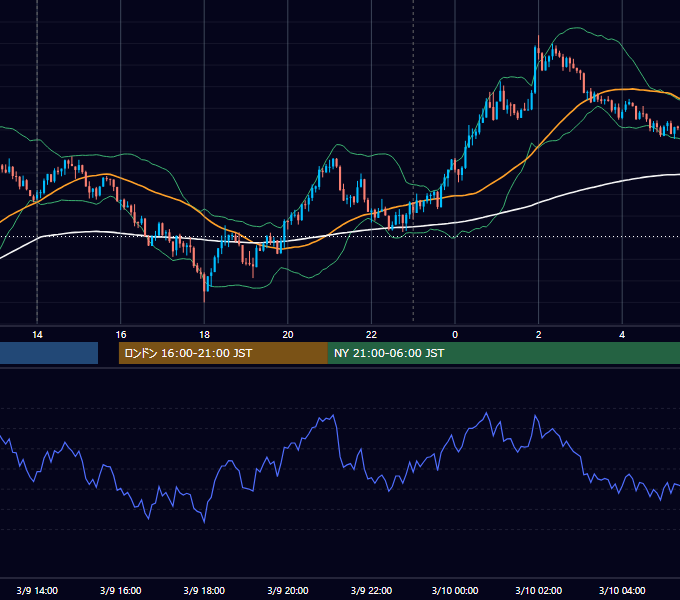Click the 2 hour label on price chart axis

(539, 335)
